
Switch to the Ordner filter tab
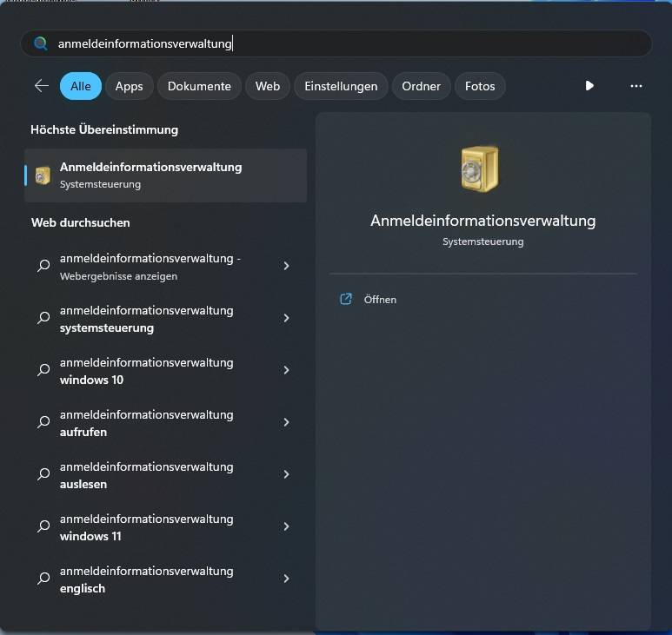pos(422,86)
